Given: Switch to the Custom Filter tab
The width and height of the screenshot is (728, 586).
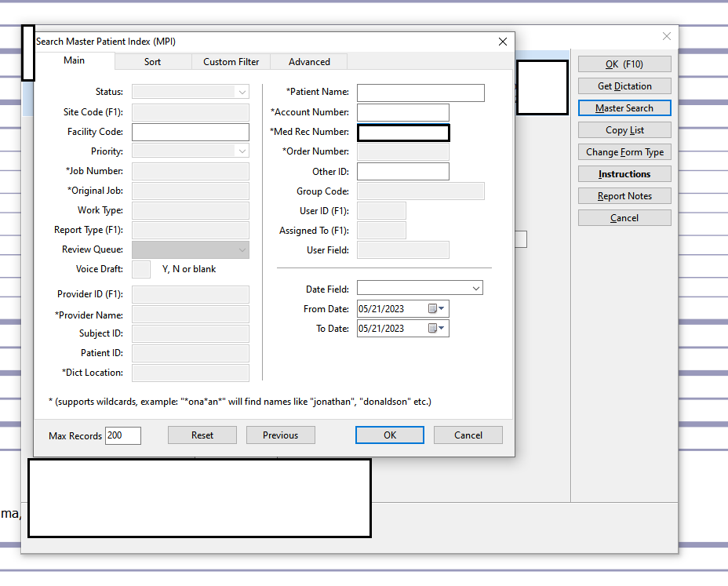Looking at the screenshot, I should click(x=231, y=61).
